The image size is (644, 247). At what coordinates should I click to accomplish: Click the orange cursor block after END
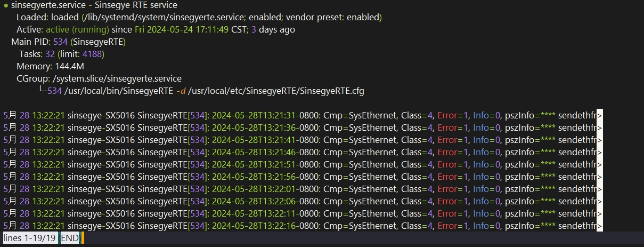(83, 238)
